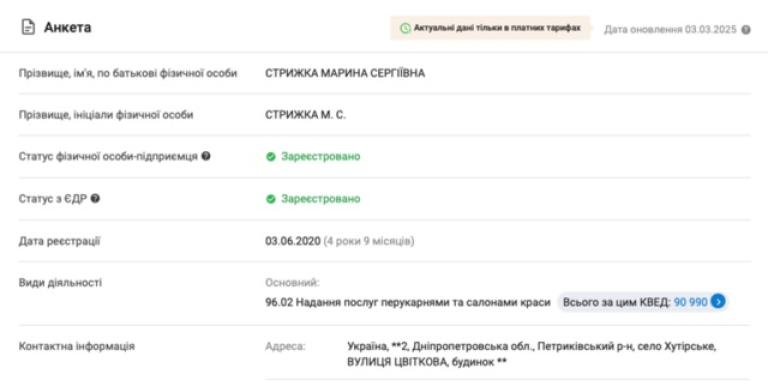Click the Всього за цим КВЕД badge
The image size is (768, 386).
643,302
